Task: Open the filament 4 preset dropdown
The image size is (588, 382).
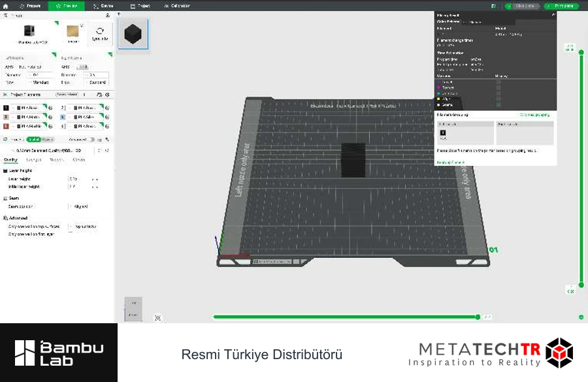Action: [x=86, y=117]
